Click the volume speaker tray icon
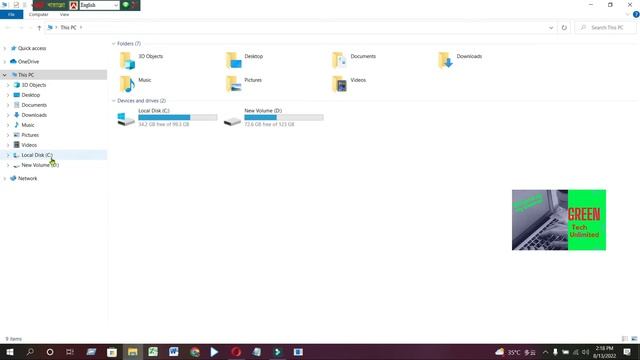 pyautogui.click(x=585, y=352)
